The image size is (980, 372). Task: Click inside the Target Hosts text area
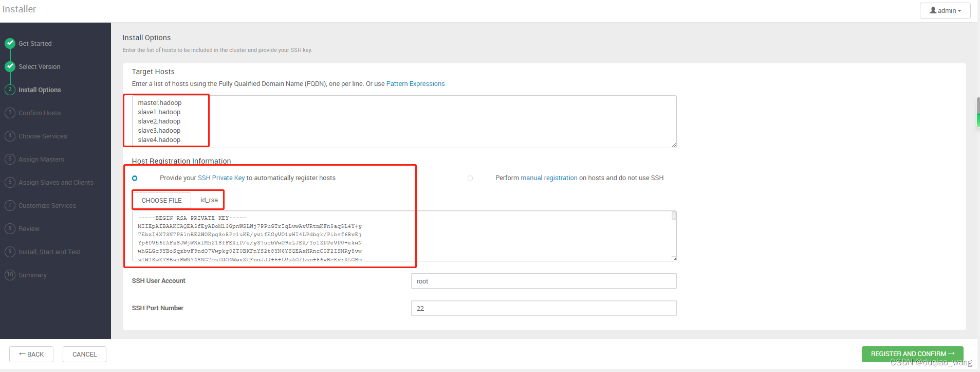click(x=404, y=121)
